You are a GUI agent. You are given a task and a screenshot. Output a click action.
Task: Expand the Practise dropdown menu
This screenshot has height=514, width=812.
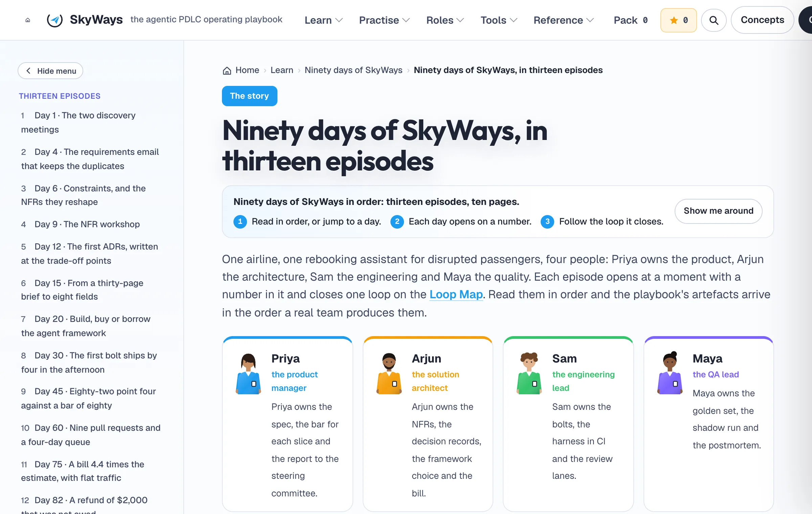pyautogui.click(x=384, y=20)
